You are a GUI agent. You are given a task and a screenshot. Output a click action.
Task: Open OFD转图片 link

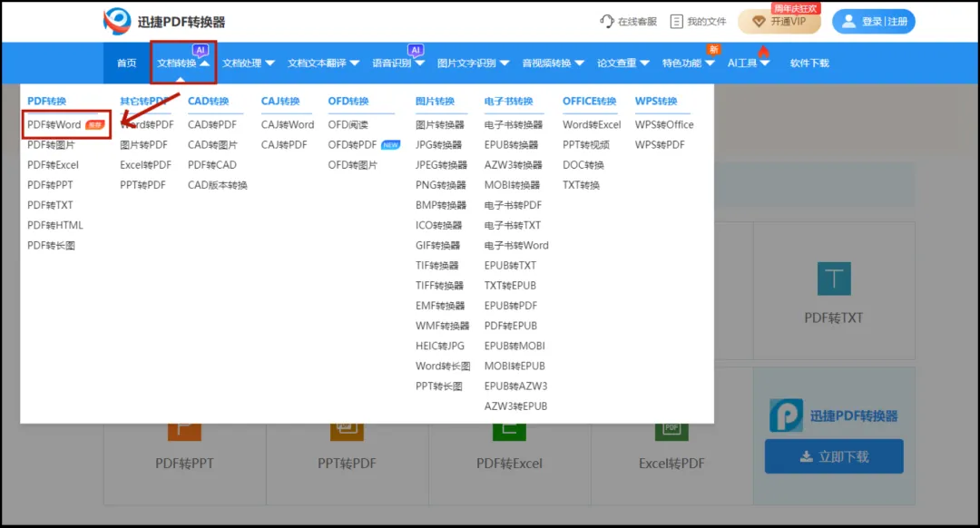(352, 165)
